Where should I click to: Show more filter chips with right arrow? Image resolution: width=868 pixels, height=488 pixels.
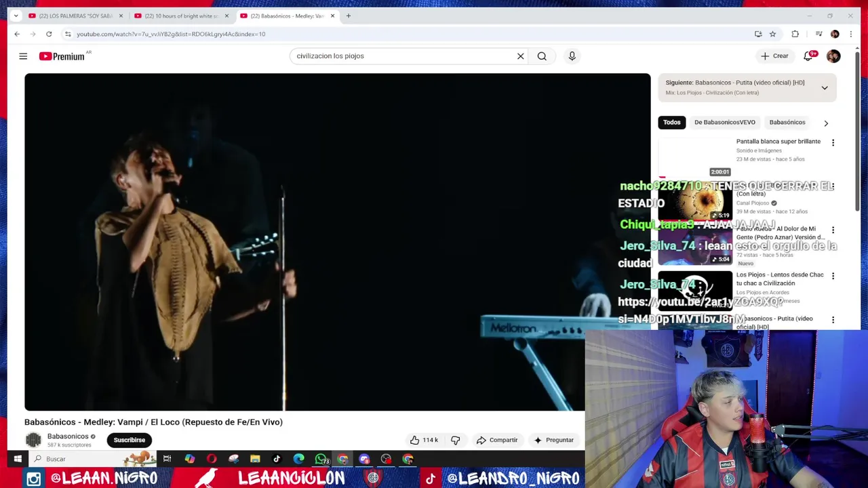pos(826,123)
